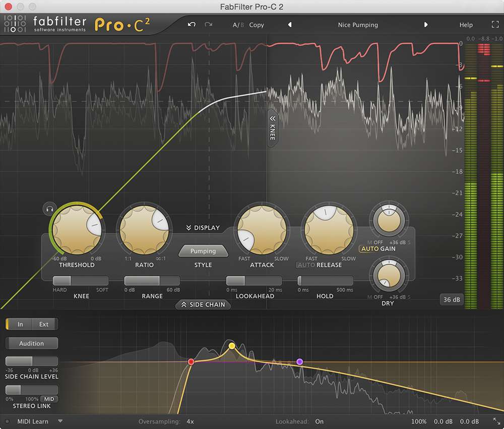The width and height of the screenshot is (504, 429).
Task: Click the redo arrow icon
Action: tap(208, 25)
